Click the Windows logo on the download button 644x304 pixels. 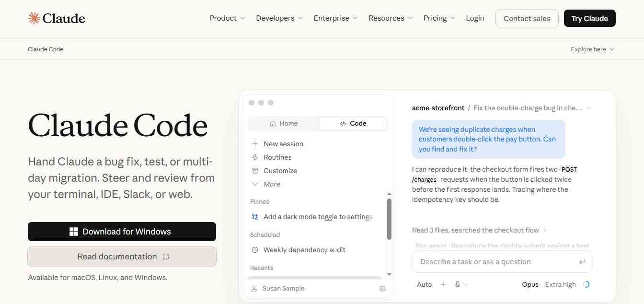(74, 232)
